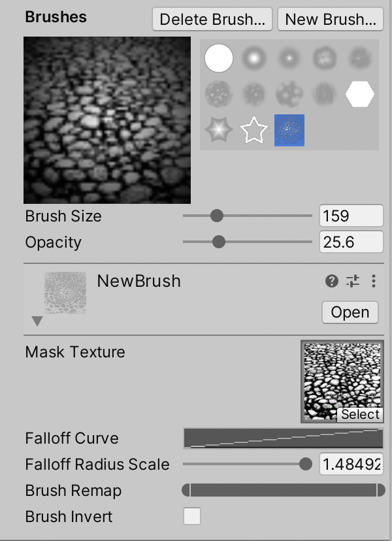Open NewBrush preset sliders icon
The width and height of the screenshot is (392, 541).
[353, 281]
